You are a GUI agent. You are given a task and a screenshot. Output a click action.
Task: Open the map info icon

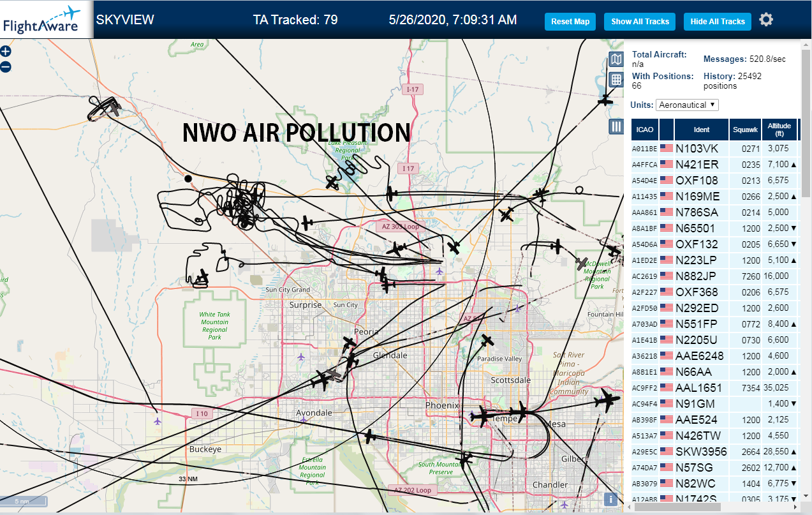pyautogui.click(x=610, y=500)
